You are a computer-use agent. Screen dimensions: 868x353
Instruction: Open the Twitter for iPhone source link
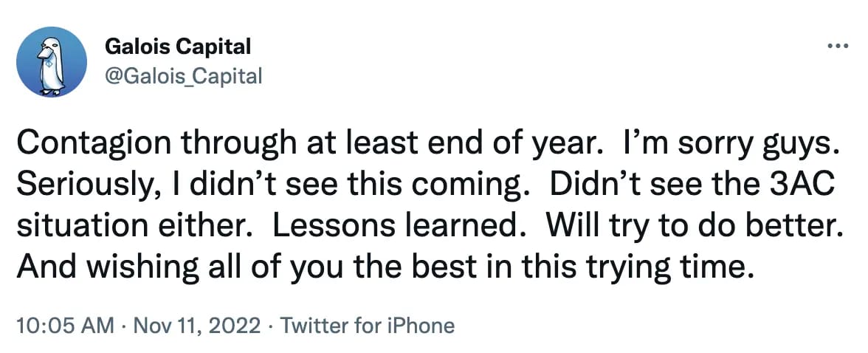[368, 325]
